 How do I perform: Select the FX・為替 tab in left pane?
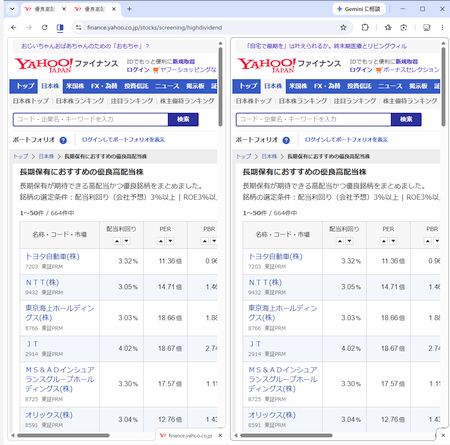click(104, 86)
